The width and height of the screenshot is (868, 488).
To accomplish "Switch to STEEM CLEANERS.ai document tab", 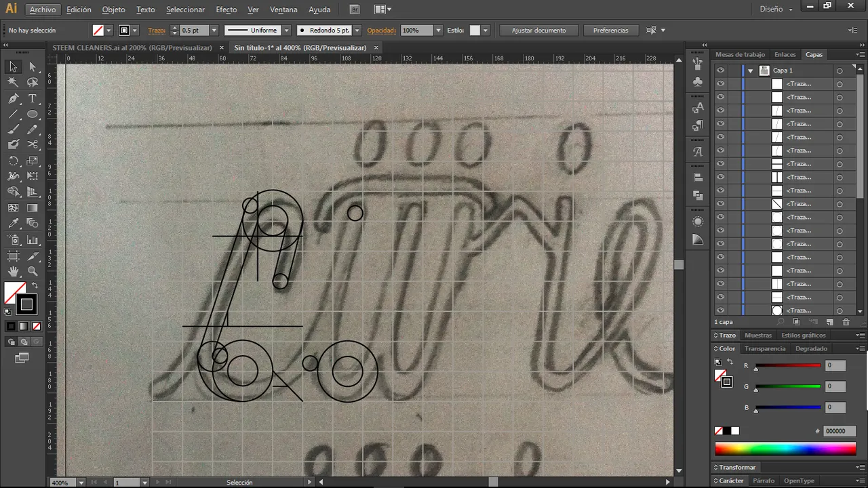I will (132, 48).
